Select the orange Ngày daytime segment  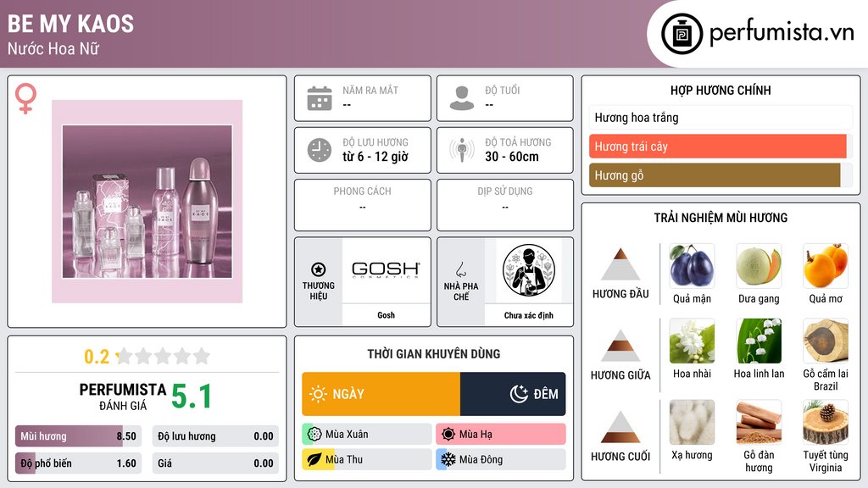point(381,394)
